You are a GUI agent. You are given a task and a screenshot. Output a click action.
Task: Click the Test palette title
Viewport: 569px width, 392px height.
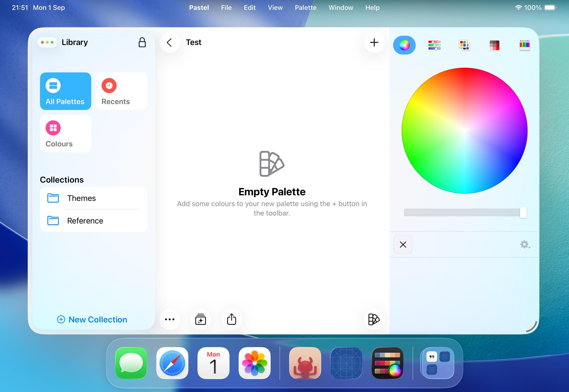pos(194,42)
